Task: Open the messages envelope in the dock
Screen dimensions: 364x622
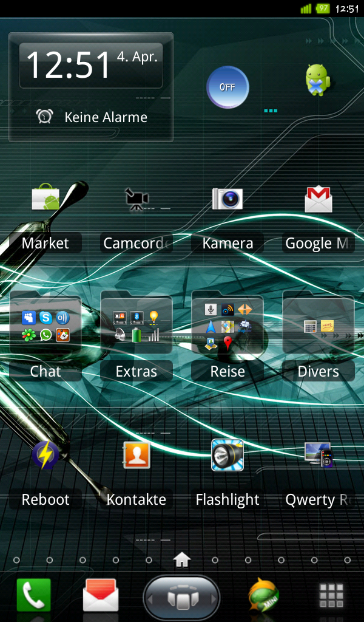Action: tap(101, 595)
